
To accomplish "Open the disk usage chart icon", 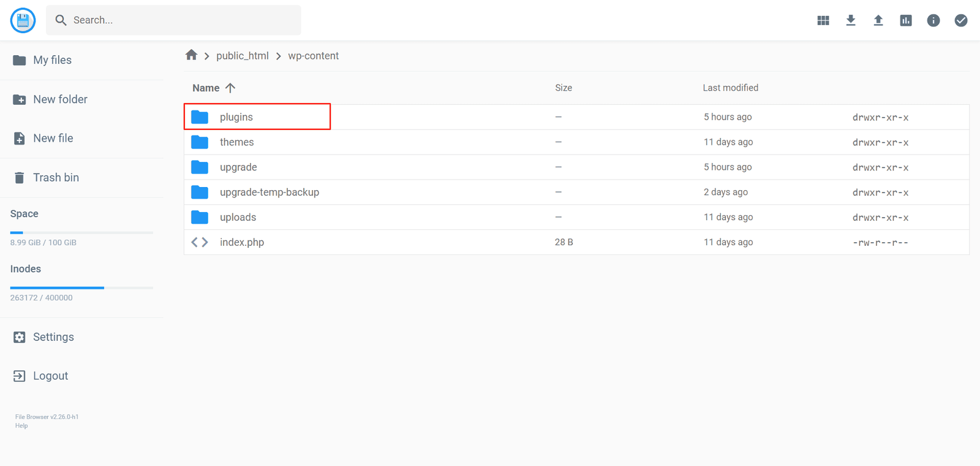I will click(906, 20).
